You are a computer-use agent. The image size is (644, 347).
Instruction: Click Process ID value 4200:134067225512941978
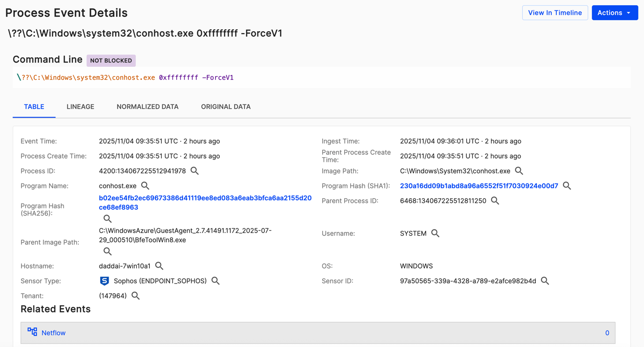[x=142, y=171]
